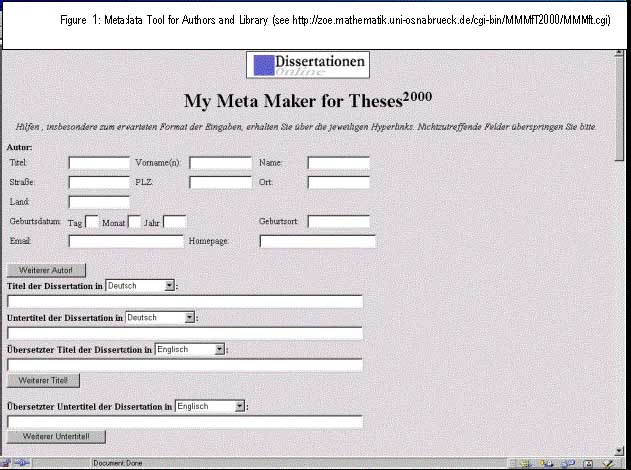Open language dropdown for Titel der Dissertation
631x470 pixels.
[140, 286]
